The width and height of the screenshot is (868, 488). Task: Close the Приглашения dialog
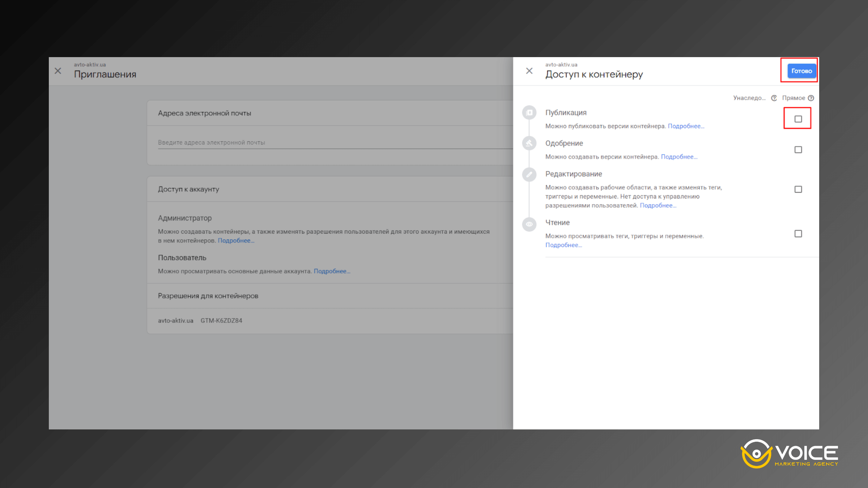(x=58, y=71)
